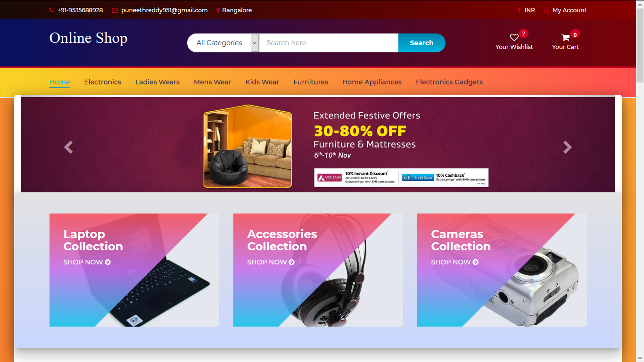Open the Online Shop logo link
Screen dimensions: 644x362
[x=89, y=38]
